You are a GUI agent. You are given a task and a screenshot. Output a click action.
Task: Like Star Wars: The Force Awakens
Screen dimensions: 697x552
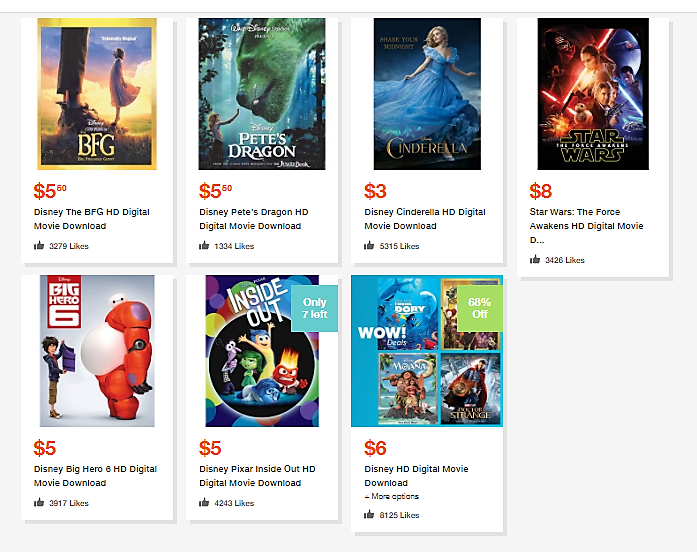click(x=535, y=259)
